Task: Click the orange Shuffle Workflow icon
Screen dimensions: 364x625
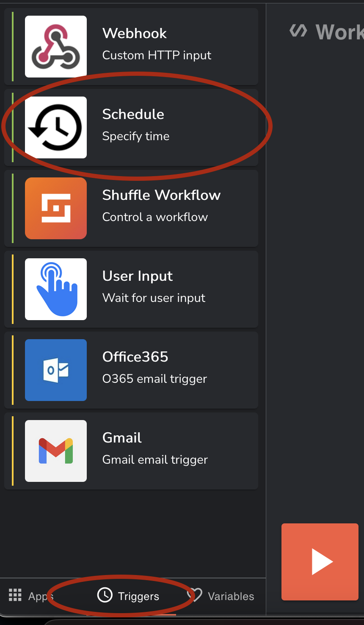Action: [x=56, y=208]
